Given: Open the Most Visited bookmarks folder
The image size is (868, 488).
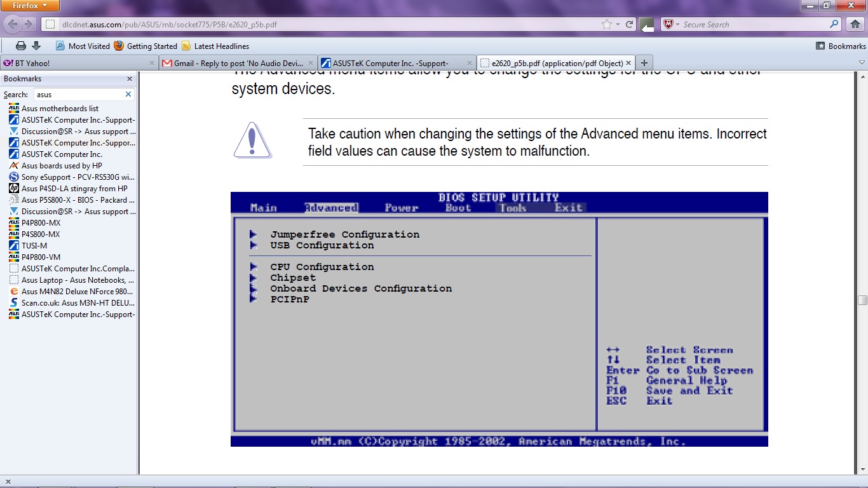Looking at the screenshot, I should click(83, 46).
